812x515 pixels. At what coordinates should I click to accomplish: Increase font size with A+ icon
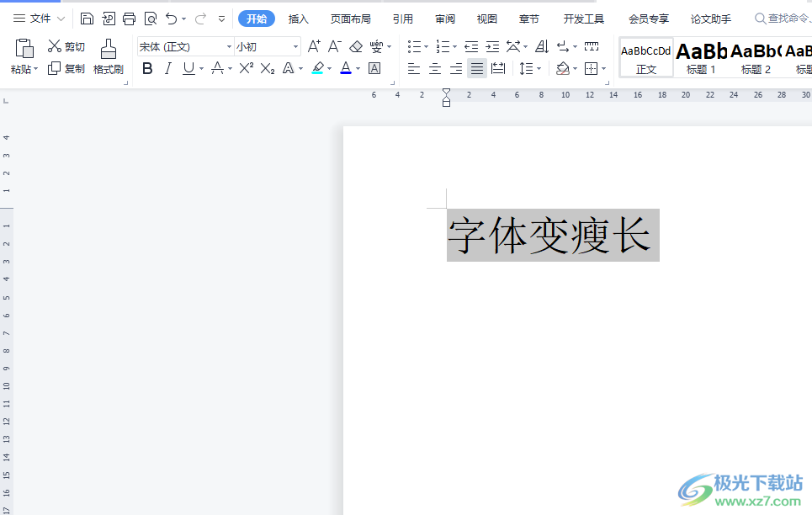314,46
